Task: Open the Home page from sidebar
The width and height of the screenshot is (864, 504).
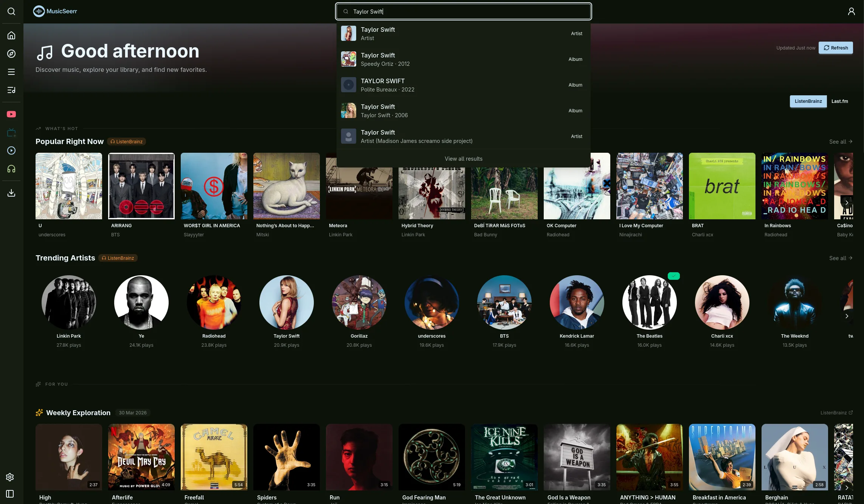Action: 11,36
